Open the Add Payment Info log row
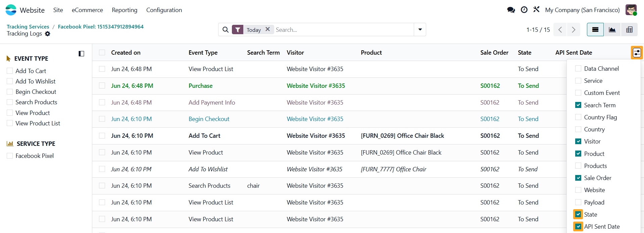 point(212,103)
